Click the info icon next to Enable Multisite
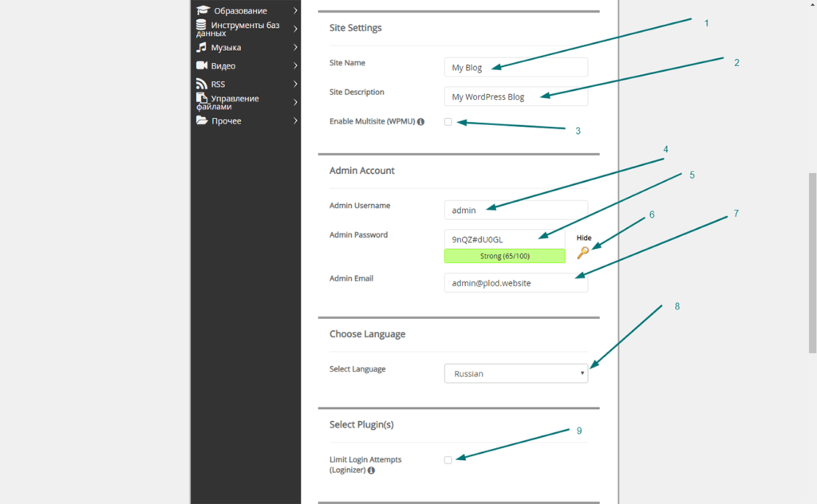 420,121
